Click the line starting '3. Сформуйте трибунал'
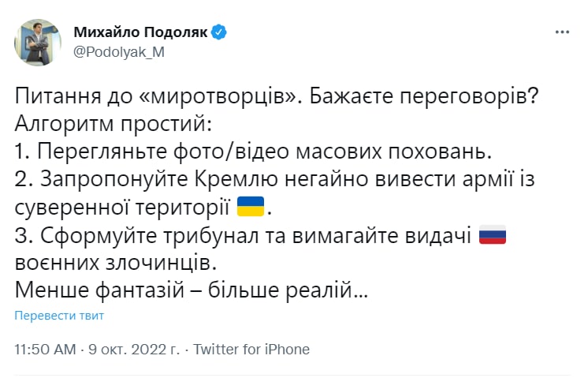 [243, 236]
